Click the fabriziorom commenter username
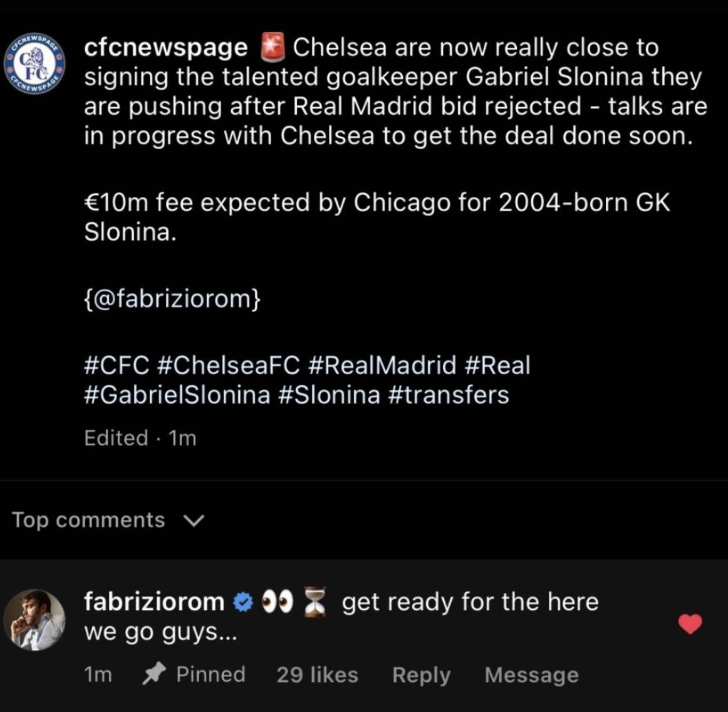The width and height of the screenshot is (728, 712). click(154, 602)
